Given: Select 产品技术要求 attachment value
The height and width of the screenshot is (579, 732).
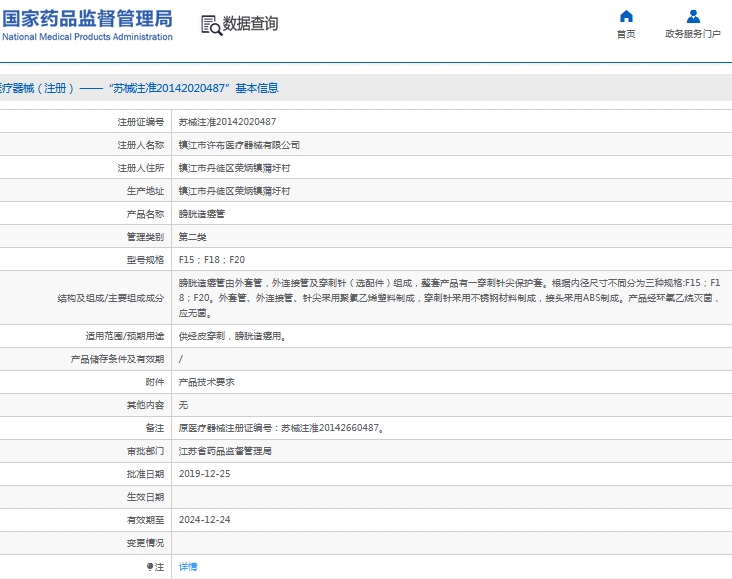Looking at the screenshot, I should click(x=206, y=382).
